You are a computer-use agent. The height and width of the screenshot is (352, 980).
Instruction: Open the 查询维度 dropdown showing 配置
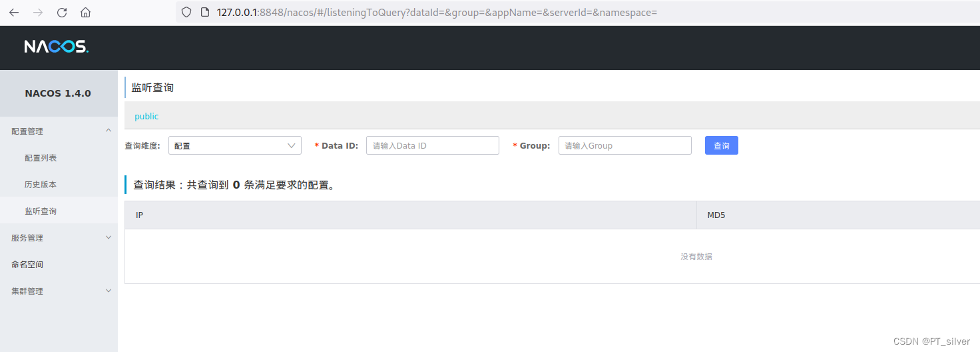point(235,145)
